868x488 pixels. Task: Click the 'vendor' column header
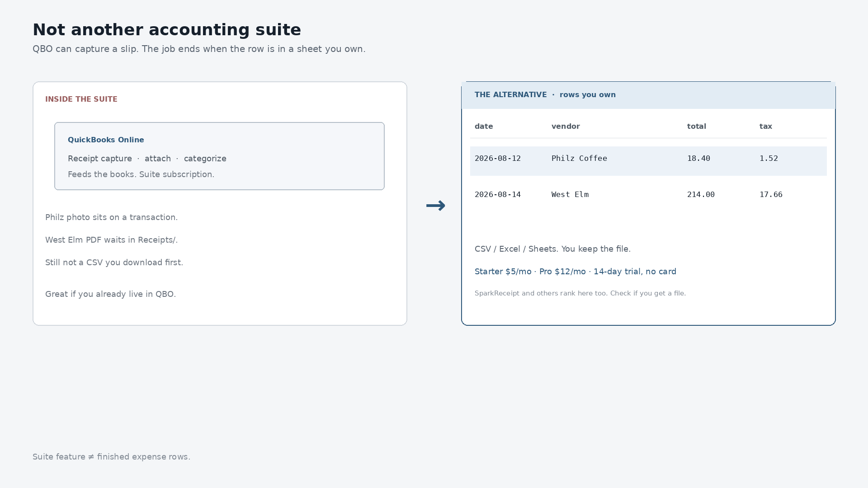point(566,127)
